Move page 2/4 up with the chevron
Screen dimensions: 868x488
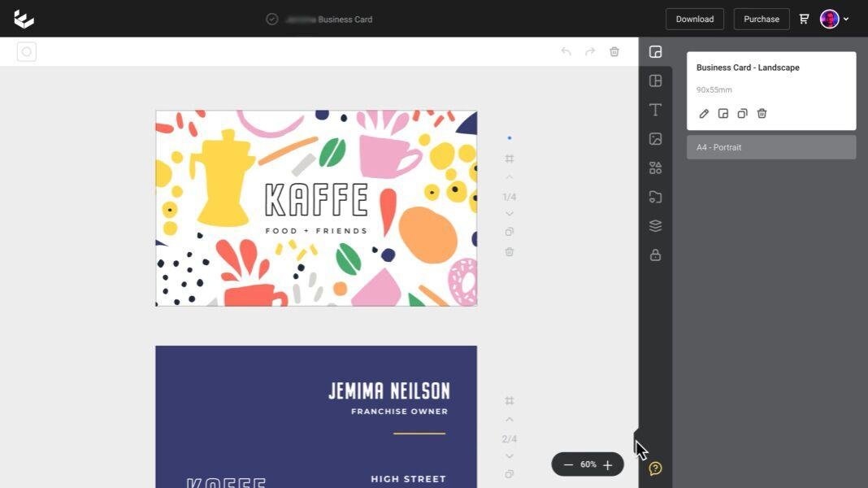click(x=510, y=420)
